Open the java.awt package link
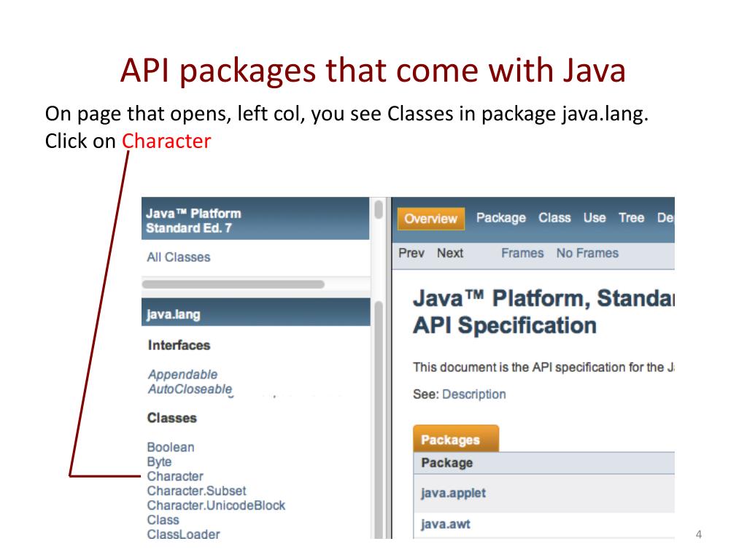 point(446,524)
